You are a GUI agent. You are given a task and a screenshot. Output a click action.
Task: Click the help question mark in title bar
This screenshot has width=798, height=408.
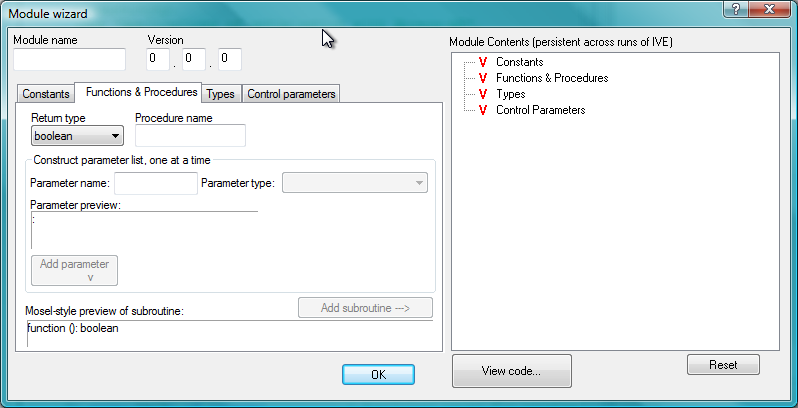[x=735, y=8]
